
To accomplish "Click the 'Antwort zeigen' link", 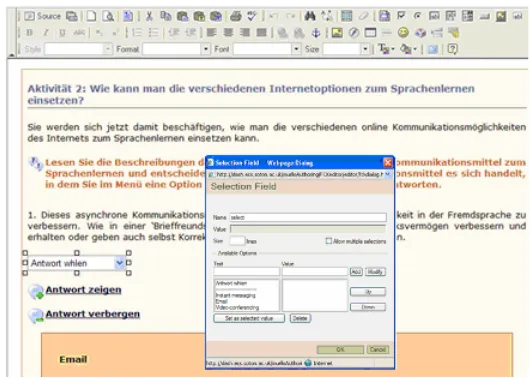I will pos(83,290).
